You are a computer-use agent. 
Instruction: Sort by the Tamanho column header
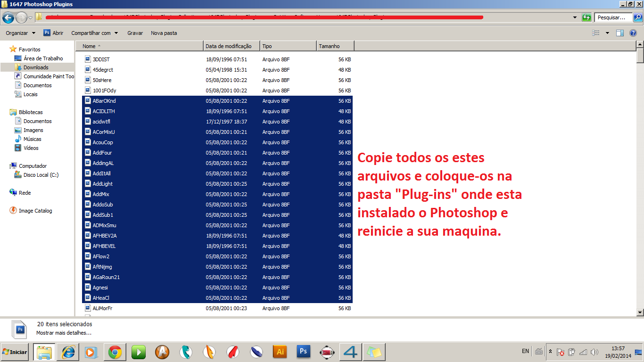click(335, 46)
